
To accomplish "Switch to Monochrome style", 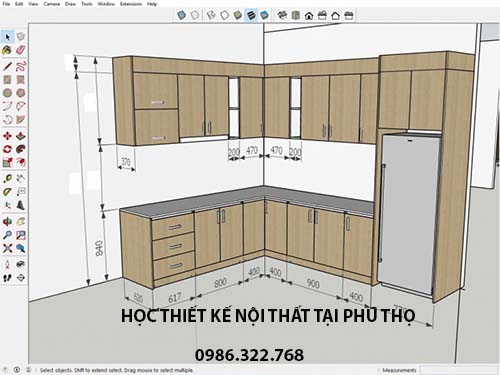I will coord(264,15).
